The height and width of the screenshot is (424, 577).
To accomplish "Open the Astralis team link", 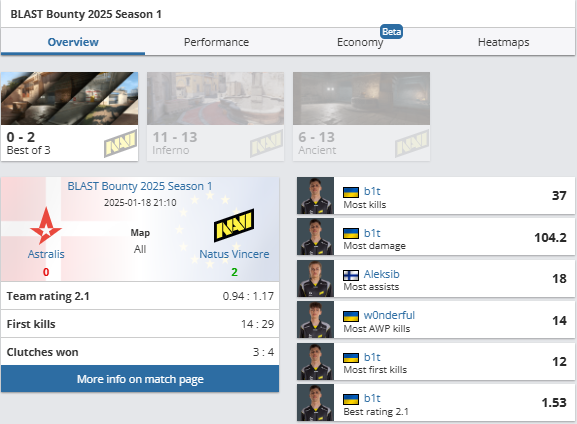I will pyautogui.click(x=46, y=254).
